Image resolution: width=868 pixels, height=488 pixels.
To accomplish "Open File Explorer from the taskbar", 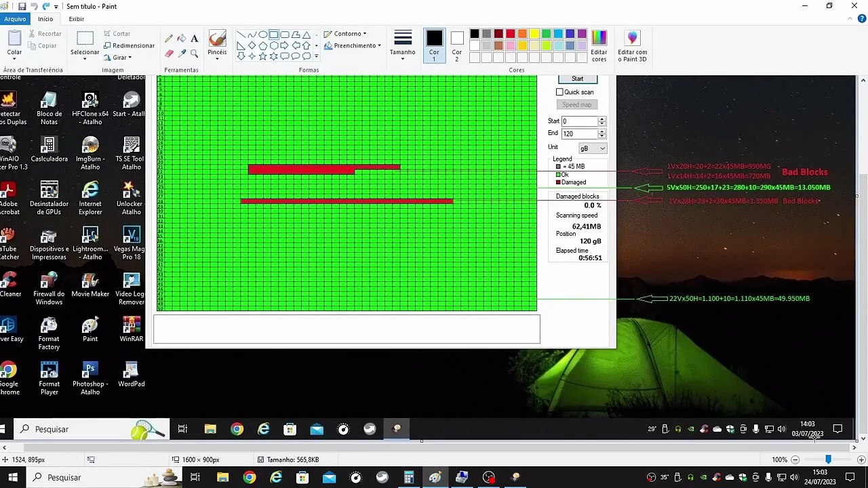I will click(222, 477).
